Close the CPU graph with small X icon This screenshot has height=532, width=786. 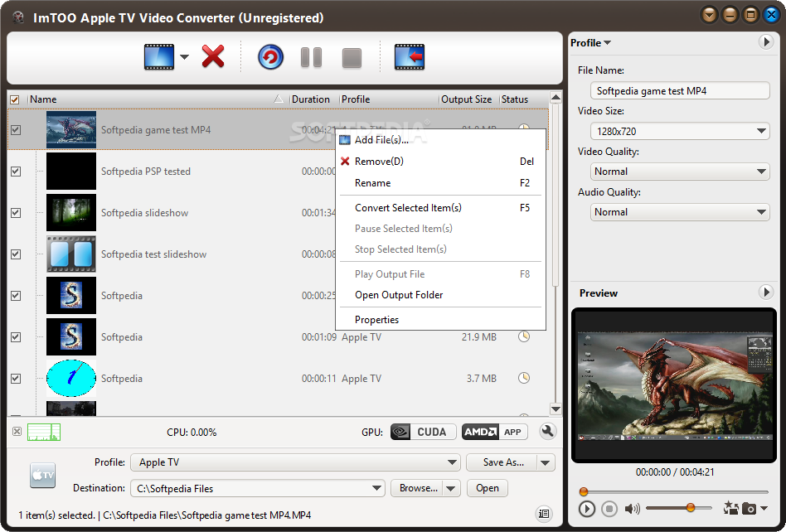click(x=17, y=431)
